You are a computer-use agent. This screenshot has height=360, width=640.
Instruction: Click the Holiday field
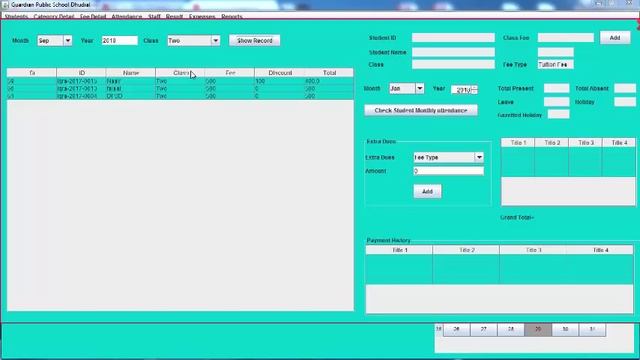(x=625, y=102)
